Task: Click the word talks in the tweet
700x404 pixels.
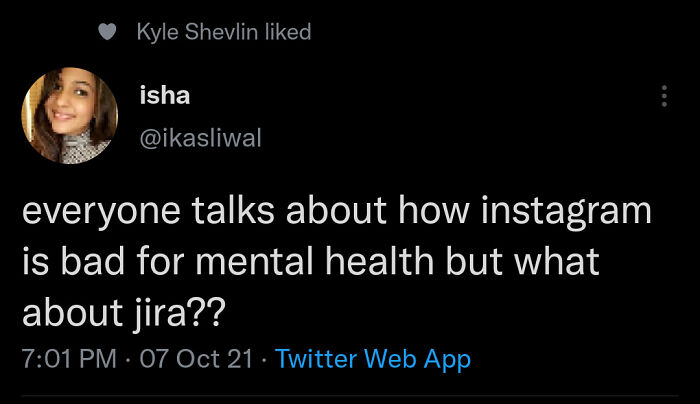Action: click(233, 210)
